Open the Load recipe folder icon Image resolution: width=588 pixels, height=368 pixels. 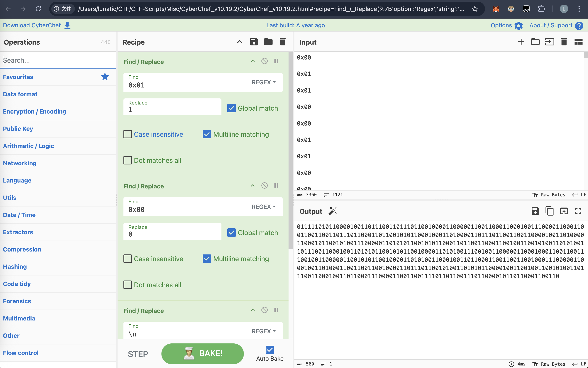(268, 42)
